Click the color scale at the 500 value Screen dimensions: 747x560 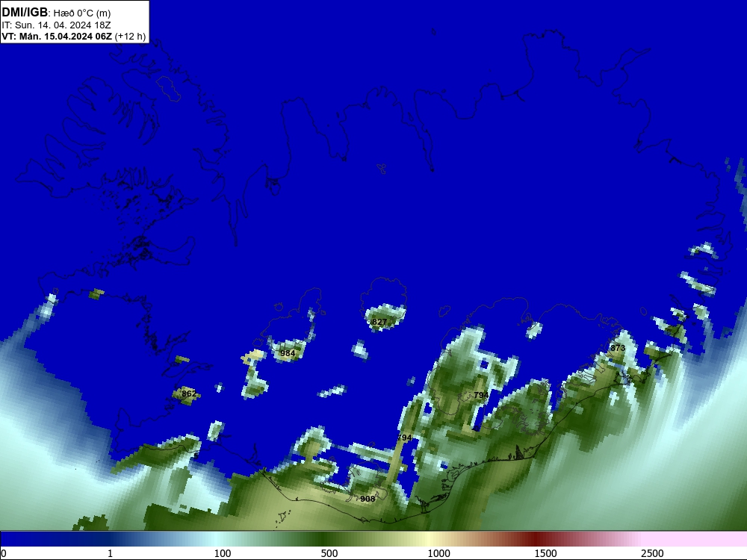click(x=329, y=553)
